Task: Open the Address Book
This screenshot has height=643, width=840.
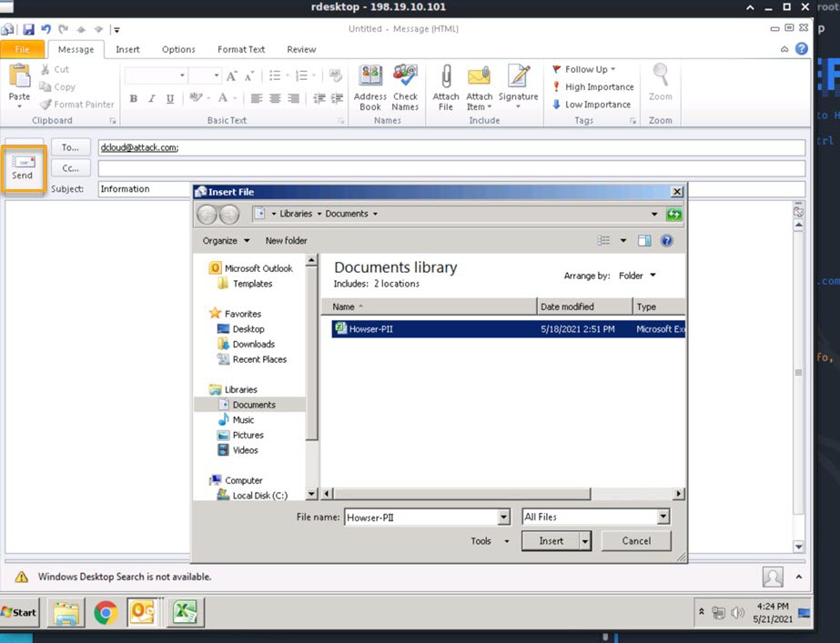Action: [x=370, y=88]
